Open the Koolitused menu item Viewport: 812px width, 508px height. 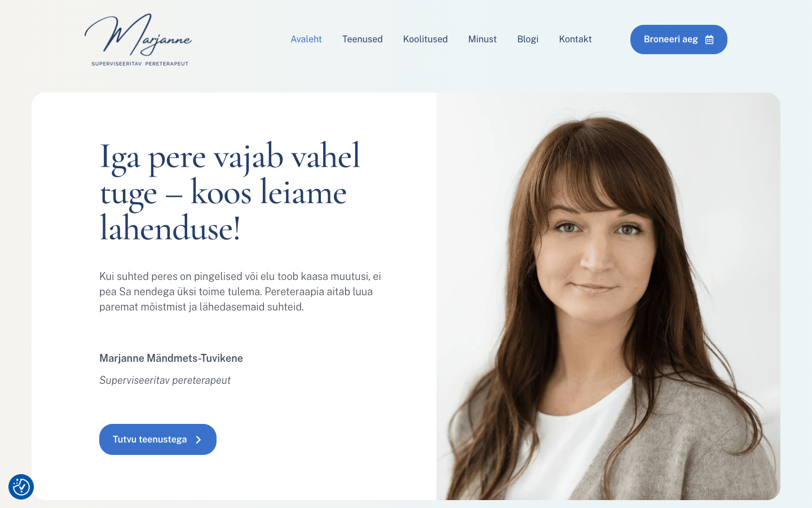pos(425,39)
